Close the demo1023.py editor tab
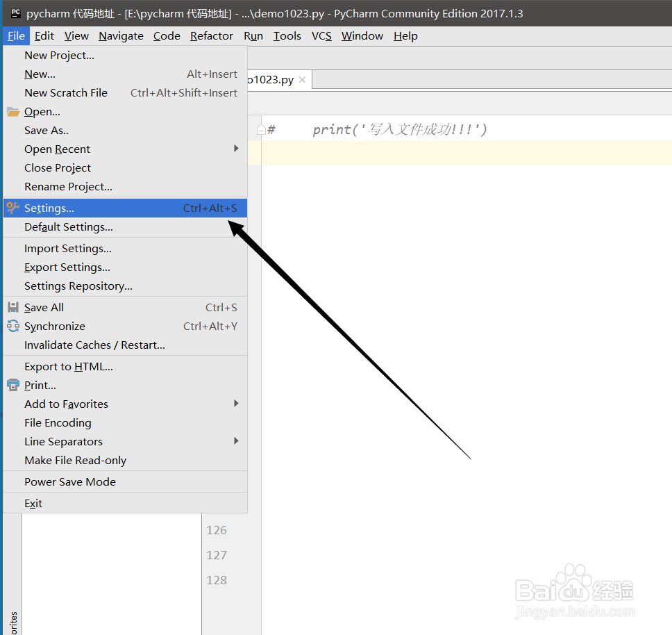The height and width of the screenshot is (635, 672). (x=302, y=80)
